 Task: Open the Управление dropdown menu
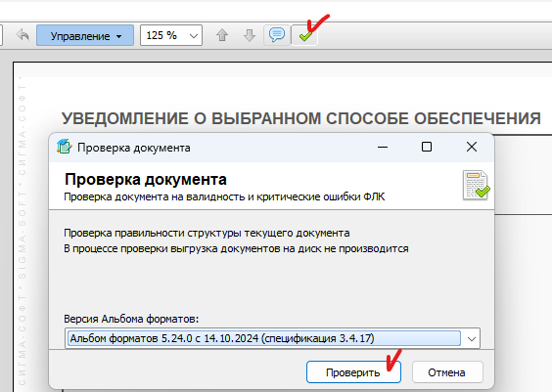[x=85, y=35]
